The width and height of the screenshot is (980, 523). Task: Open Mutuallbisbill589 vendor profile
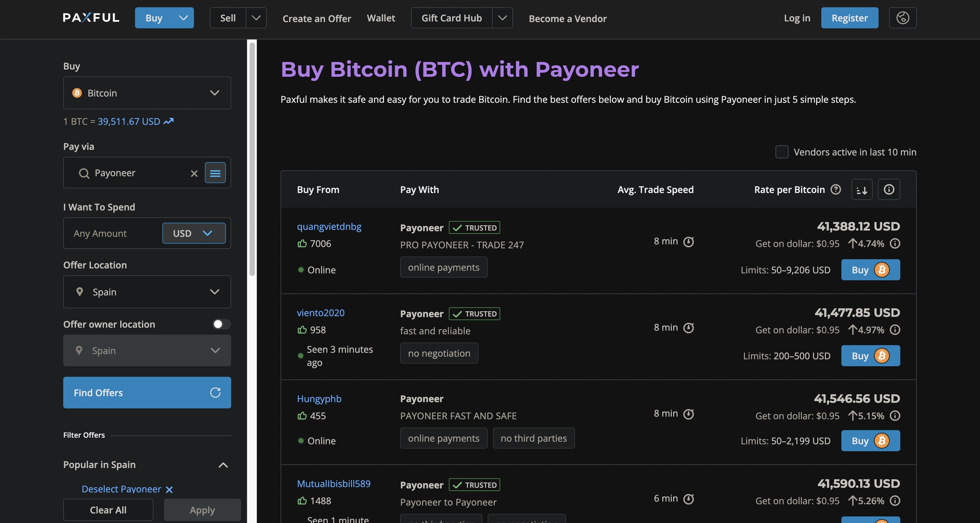[x=334, y=484]
